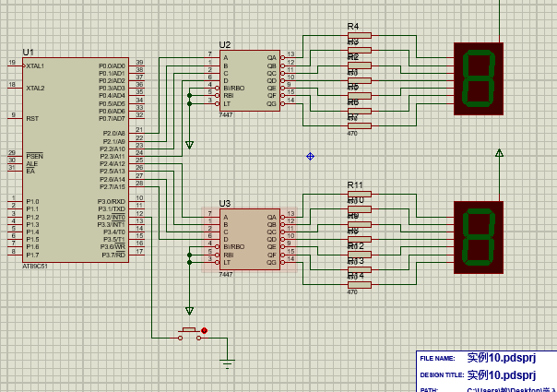Select the highlighted U3 7447 decoder chip
The width and height of the screenshot is (557, 392).
(250, 239)
